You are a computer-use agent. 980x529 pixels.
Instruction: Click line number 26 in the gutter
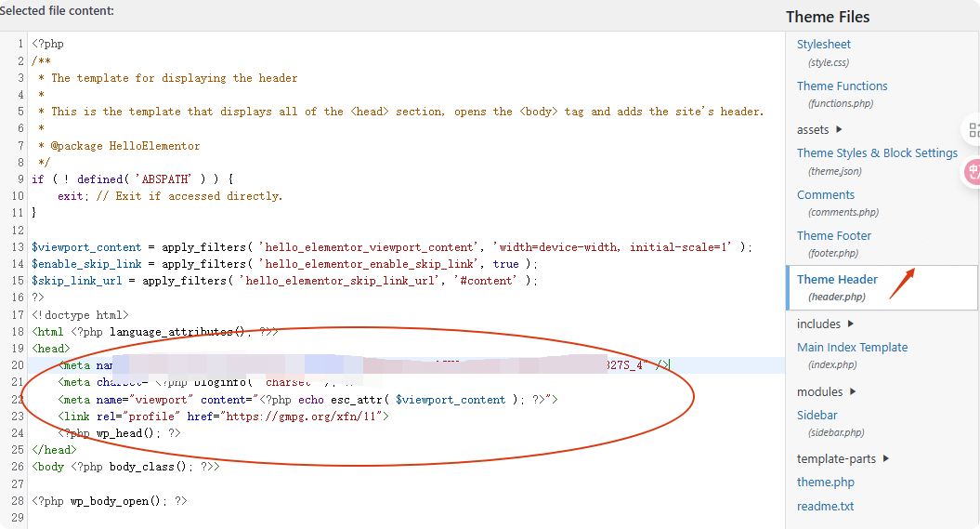[x=18, y=449]
